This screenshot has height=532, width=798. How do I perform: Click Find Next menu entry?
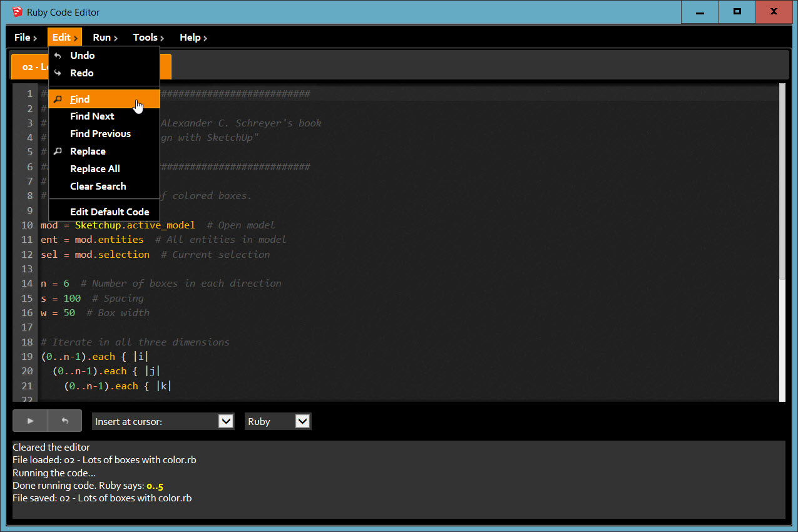[92, 116]
